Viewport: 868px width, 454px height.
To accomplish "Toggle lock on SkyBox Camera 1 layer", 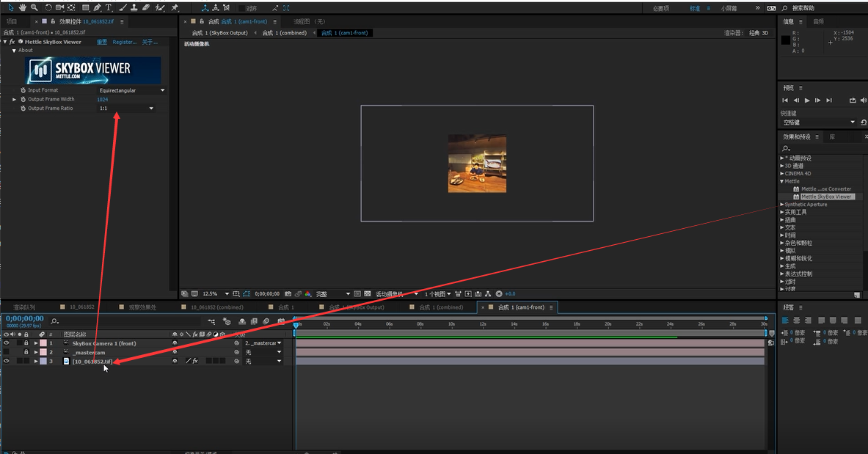I will click(26, 343).
